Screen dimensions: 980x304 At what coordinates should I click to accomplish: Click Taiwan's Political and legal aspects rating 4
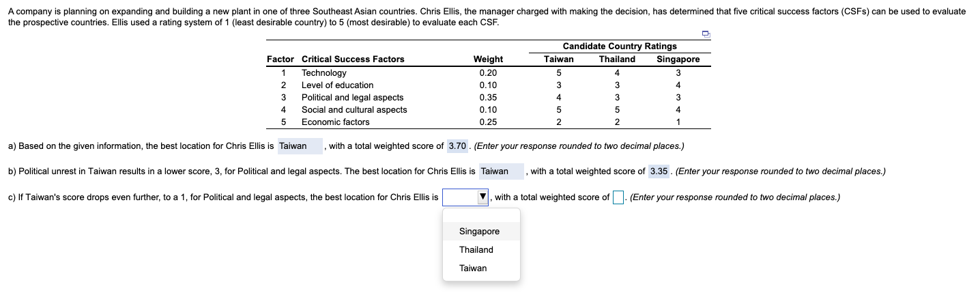click(559, 98)
